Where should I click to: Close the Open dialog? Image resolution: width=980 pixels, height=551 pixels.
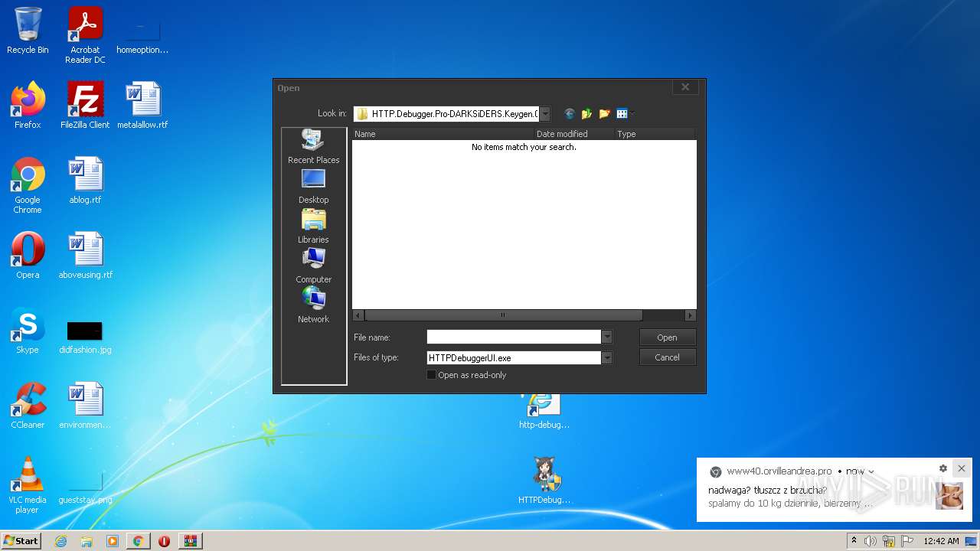(x=685, y=87)
